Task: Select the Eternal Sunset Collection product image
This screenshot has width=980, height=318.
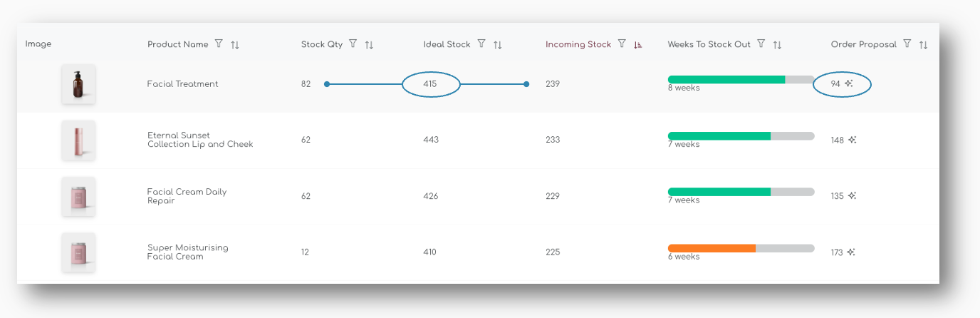Action: [78, 140]
